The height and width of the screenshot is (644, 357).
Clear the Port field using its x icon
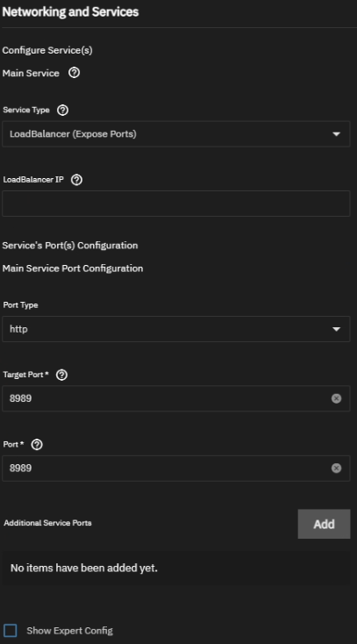(x=336, y=469)
